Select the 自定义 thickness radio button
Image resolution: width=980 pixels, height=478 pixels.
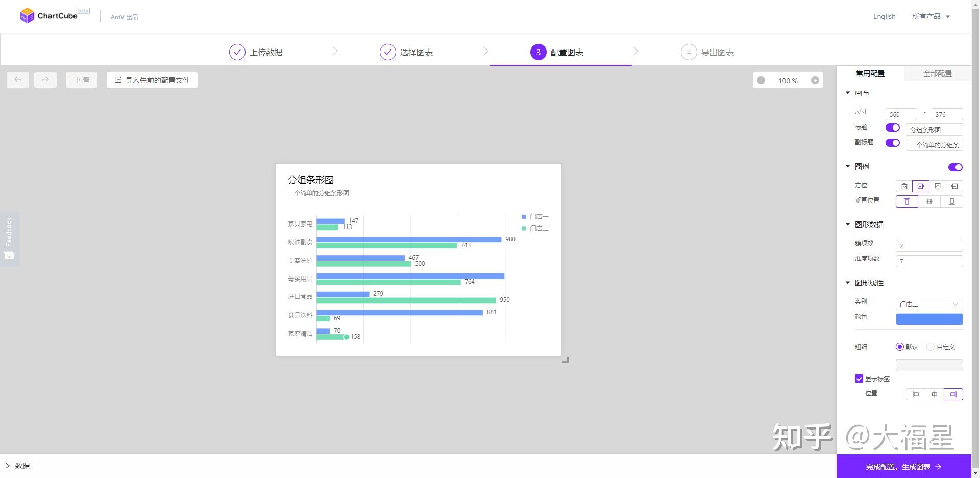click(930, 347)
